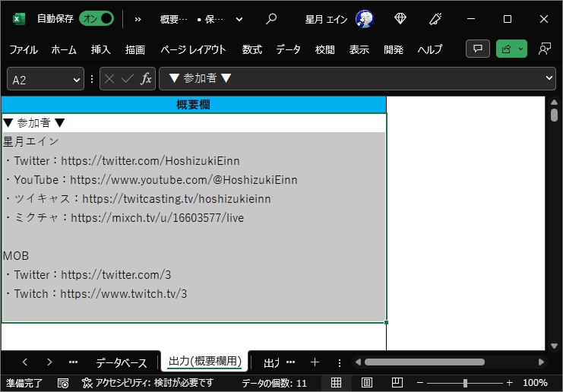
Task: Select the twitter.com/3 row
Action: pyautogui.click(x=194, y=274)
